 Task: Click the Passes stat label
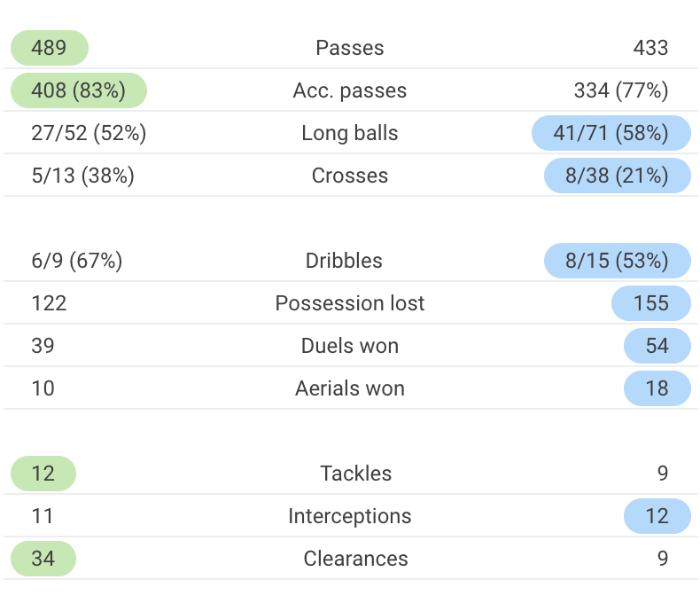pyautogui.click(x=350, y=48)
